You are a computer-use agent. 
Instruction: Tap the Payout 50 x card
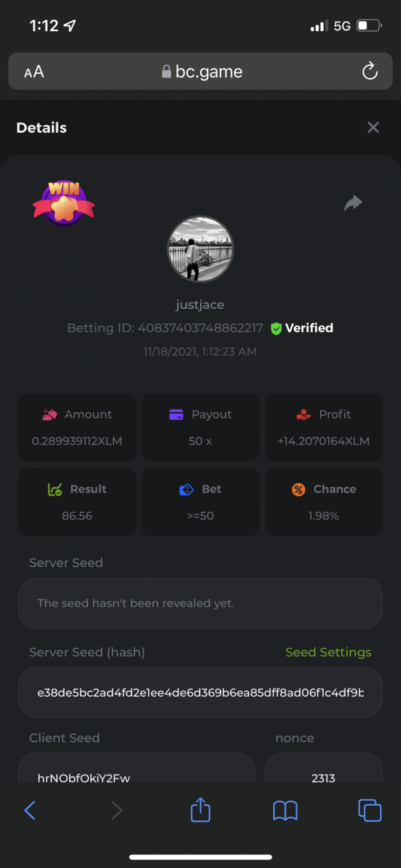coord(200,427)
